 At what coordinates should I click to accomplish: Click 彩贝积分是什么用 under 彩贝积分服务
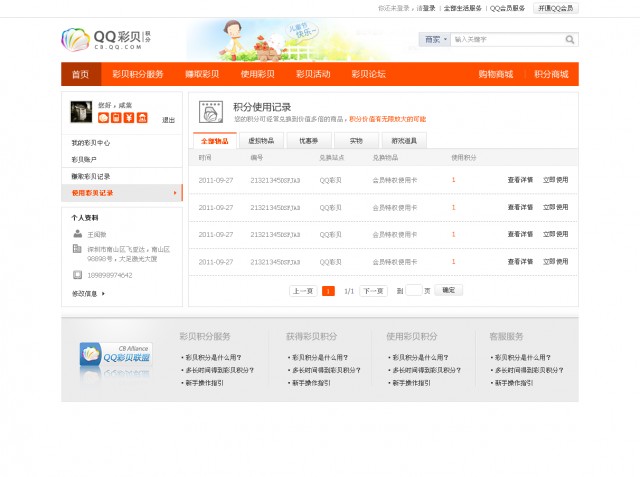tap(213, 357)
